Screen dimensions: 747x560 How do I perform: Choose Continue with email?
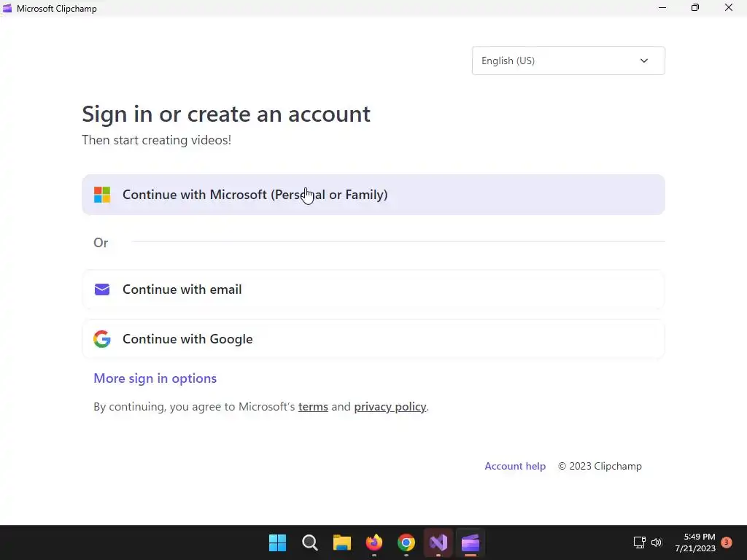(373, 289)
